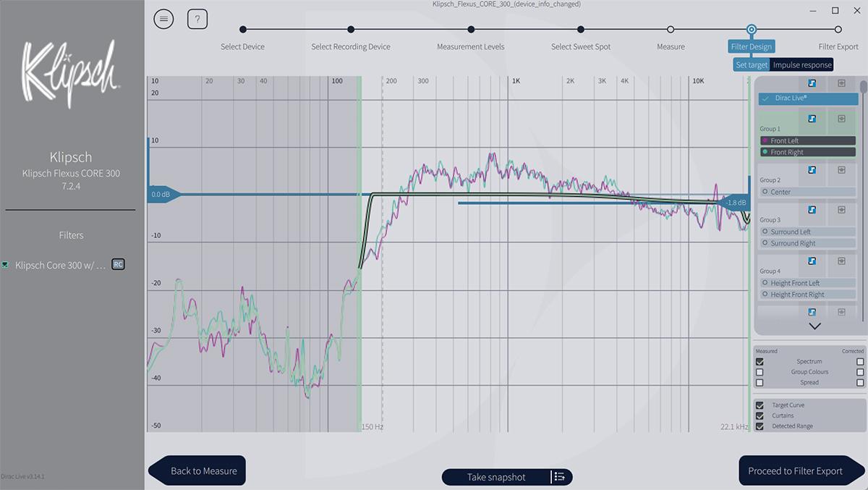The height and width of the screenshot is (490, 868).
Task: Click the Dirac Live v3.14.1 version text
Action: (x=22, y=476)
